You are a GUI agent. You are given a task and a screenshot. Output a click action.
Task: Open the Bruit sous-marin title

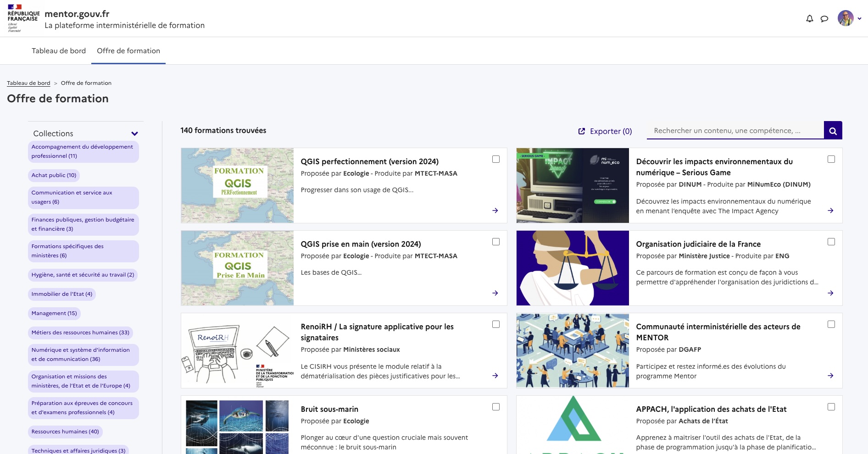[329, 409]
